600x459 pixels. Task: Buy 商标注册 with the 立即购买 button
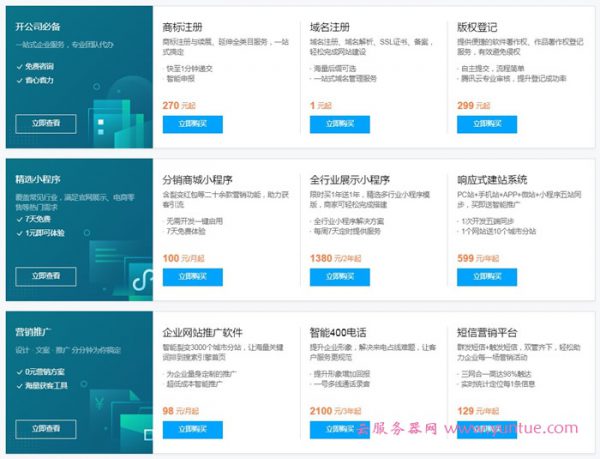point(191,124)
